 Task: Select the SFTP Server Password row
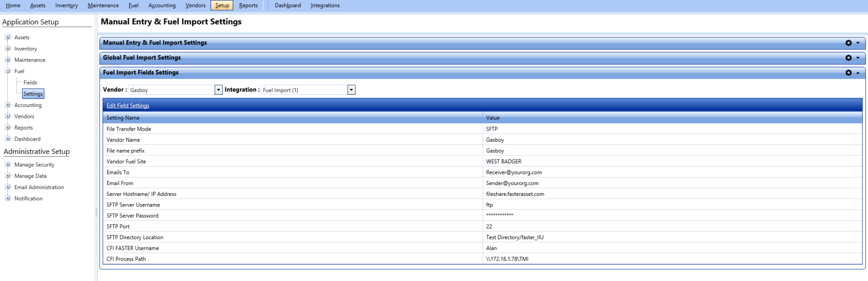click(306, 216)
